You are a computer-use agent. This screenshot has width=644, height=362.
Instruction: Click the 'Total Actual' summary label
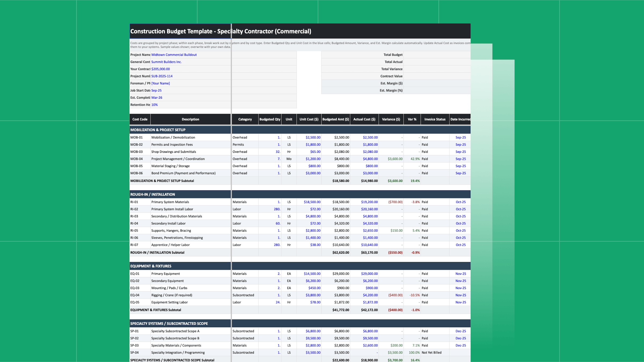click(x=393, y=62)
